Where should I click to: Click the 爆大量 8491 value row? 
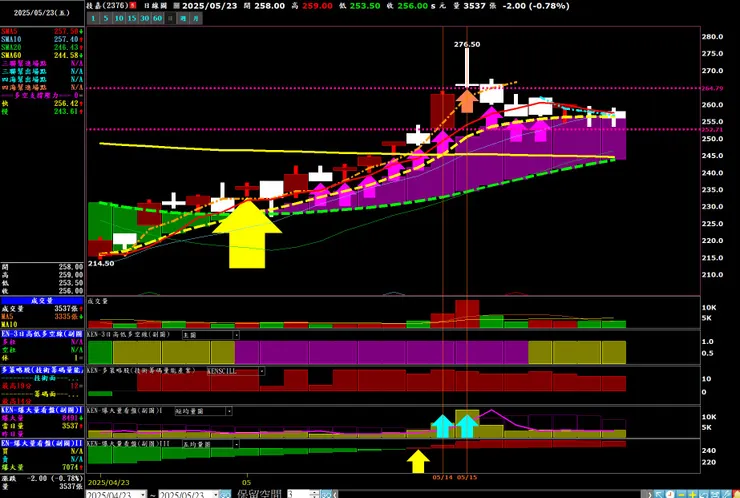(42, 418)
